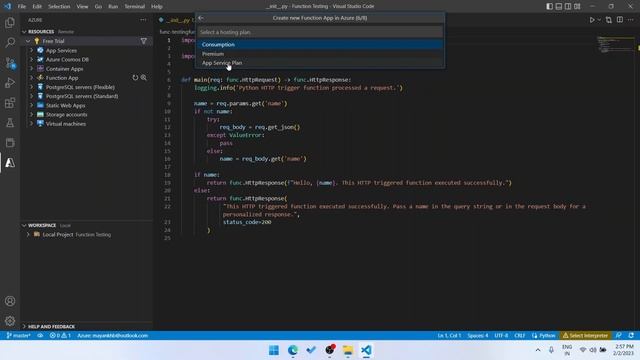The image size is (640, 360).
Task: Expand Local Project Function Testing
Action: [28, 235]
